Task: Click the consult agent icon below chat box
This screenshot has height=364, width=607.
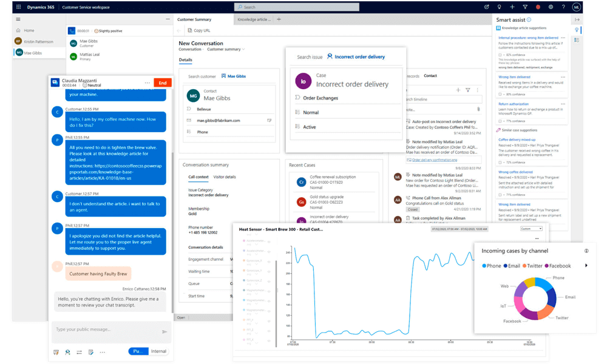Action: tap(68, 352)
